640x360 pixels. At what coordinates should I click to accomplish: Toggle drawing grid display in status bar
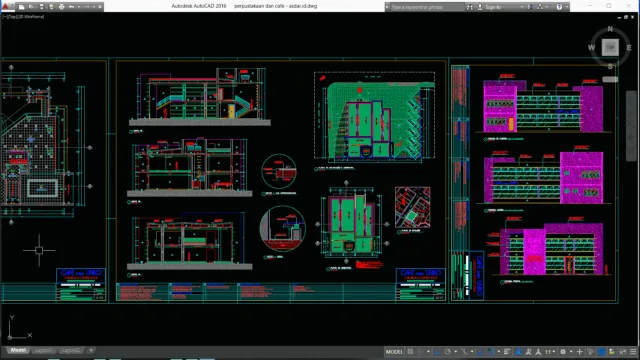[410, 352]
